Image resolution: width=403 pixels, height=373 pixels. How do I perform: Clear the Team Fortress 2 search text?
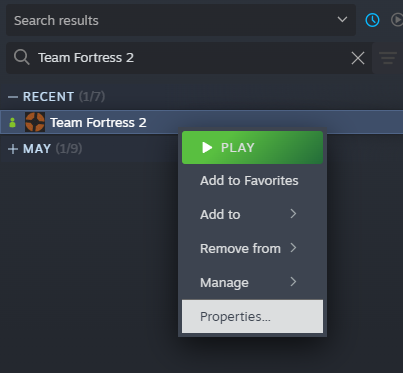[358, 58]
